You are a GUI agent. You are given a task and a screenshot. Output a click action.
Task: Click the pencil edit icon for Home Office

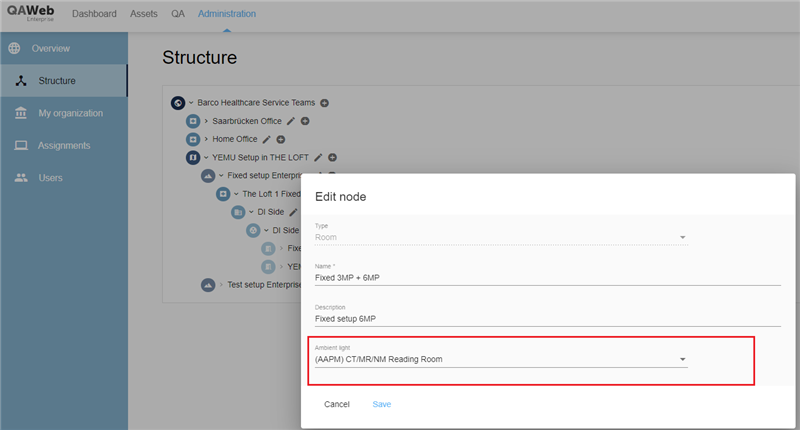pyautogui.click(x=265, y=139)
